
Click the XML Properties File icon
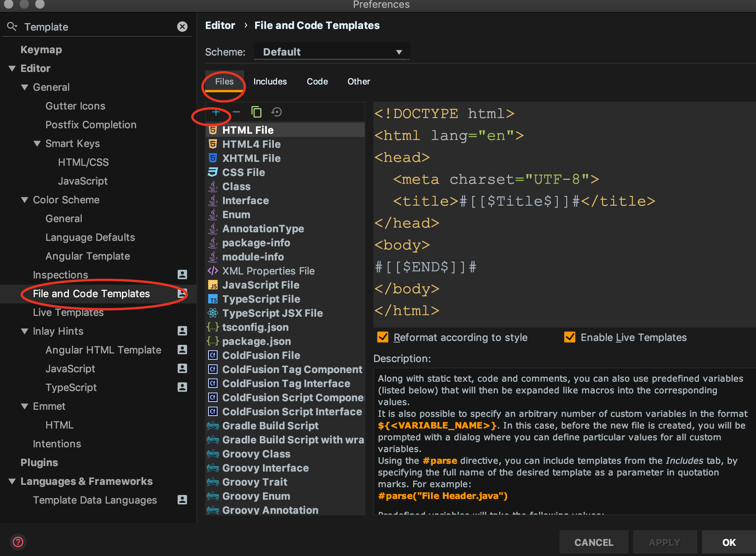coord(213,271)
